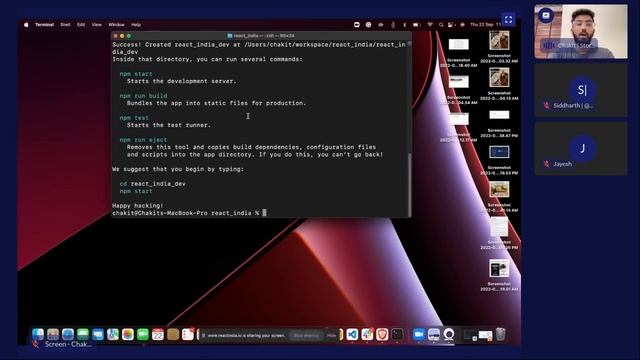
Task: Click the react_india Terminal title bar
Action: [x=261, y=36]
